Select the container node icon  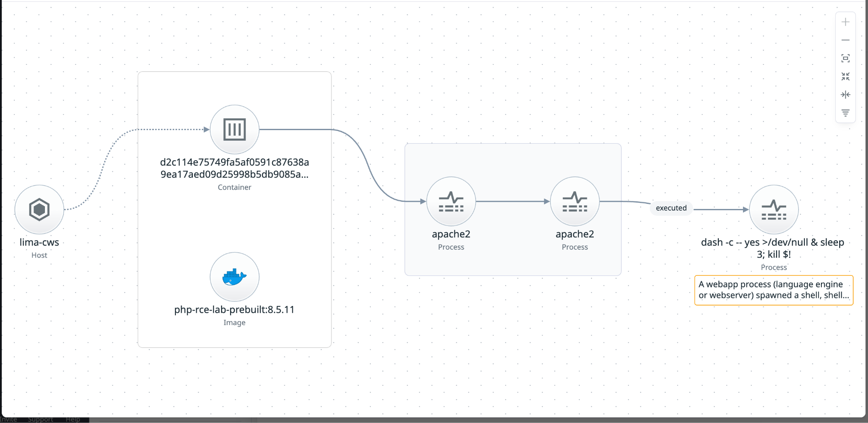[234, 129]
